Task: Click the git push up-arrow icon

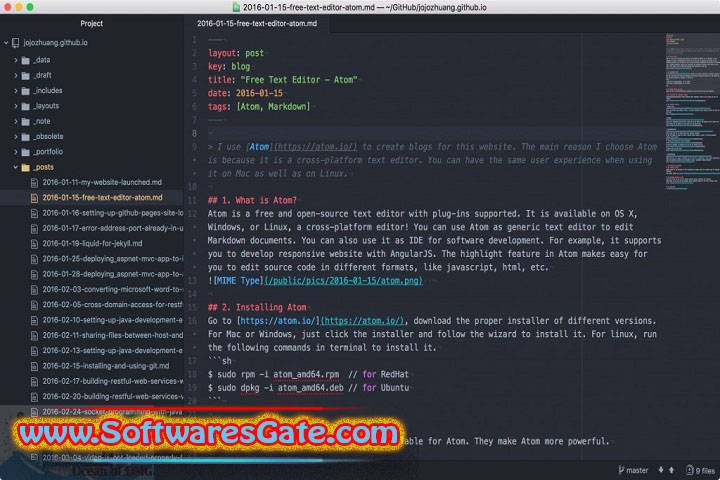Action: coord(671,470)
